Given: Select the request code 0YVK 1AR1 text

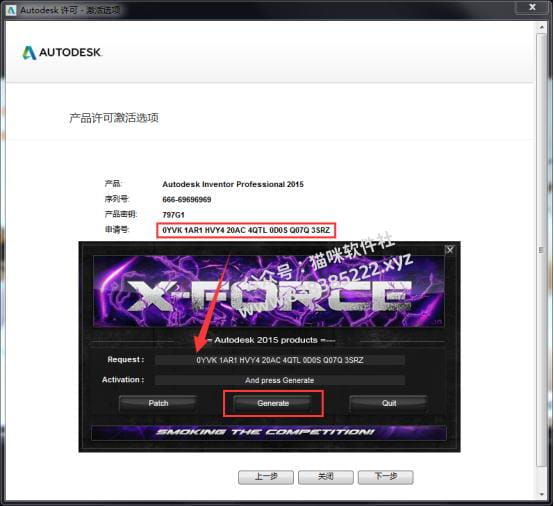Looking at the screenshot, I should tap(246, 230).
